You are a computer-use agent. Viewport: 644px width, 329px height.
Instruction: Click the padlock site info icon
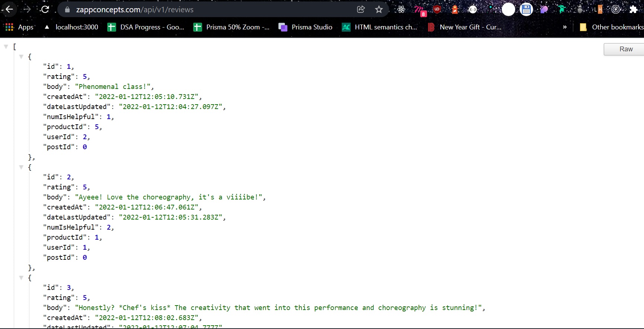pos(67,10)
